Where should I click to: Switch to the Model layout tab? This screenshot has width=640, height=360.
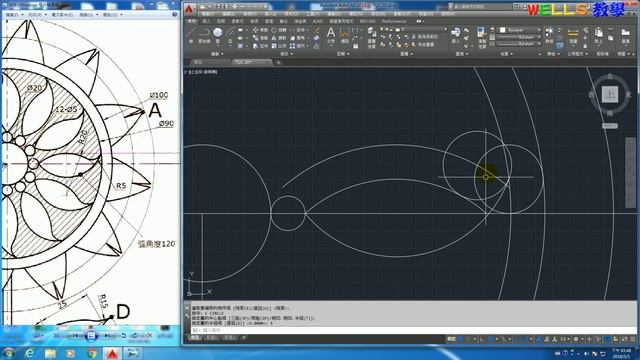coord(196,338)
